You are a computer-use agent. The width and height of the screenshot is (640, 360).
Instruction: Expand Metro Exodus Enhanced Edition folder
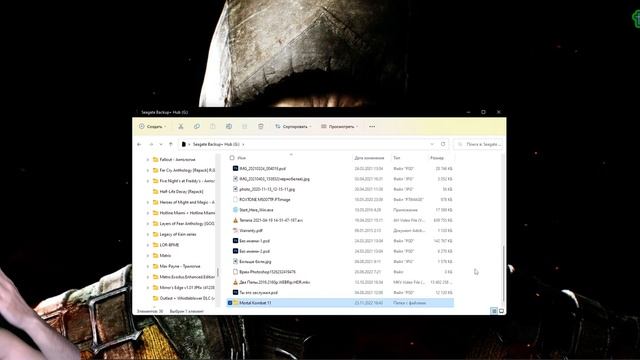pyautogui.click(x=148, y=277)
